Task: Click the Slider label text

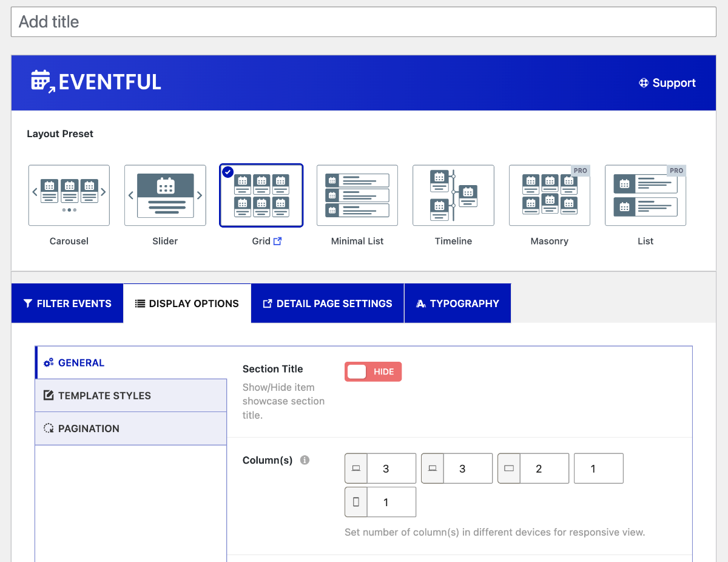Action: (x=165, y=241)
